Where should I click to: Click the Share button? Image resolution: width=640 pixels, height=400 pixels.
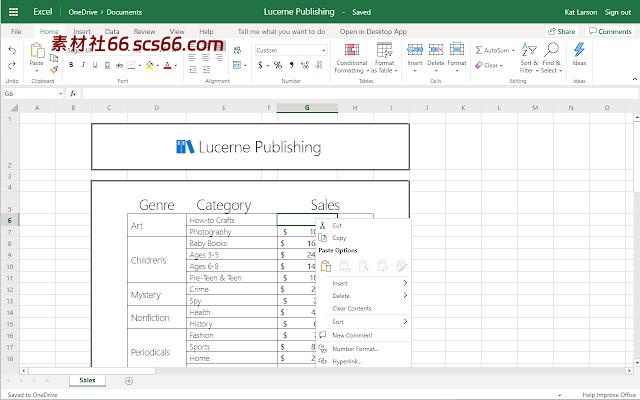tap(563, 31)
